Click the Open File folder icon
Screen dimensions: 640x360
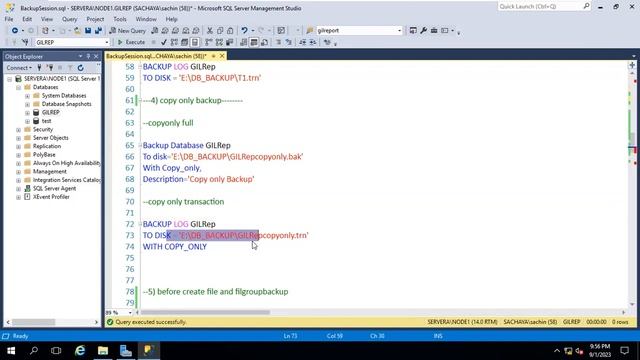point(77,31)
